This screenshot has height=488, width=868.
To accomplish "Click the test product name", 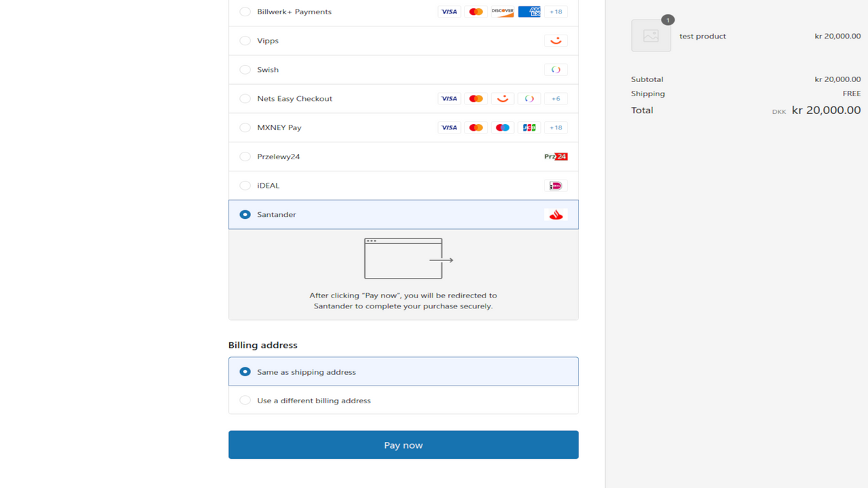I will tap(703, 37).
